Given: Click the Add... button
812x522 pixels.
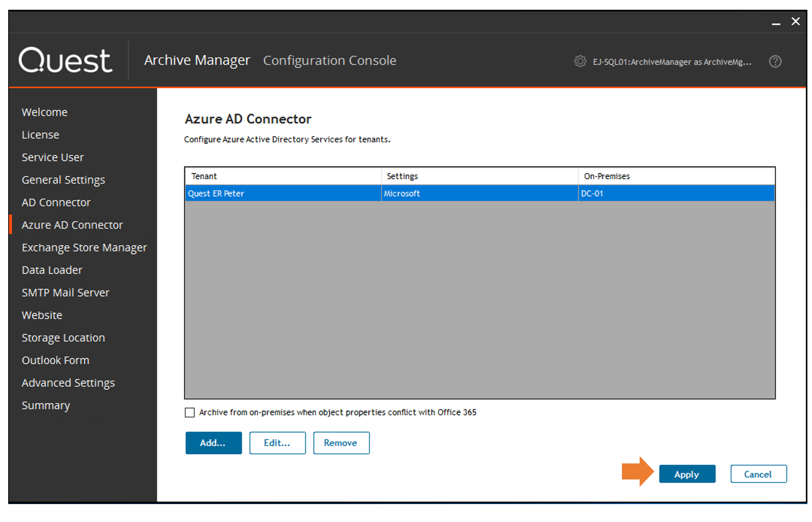Looking at the screenshot, I should click(213, 443).
